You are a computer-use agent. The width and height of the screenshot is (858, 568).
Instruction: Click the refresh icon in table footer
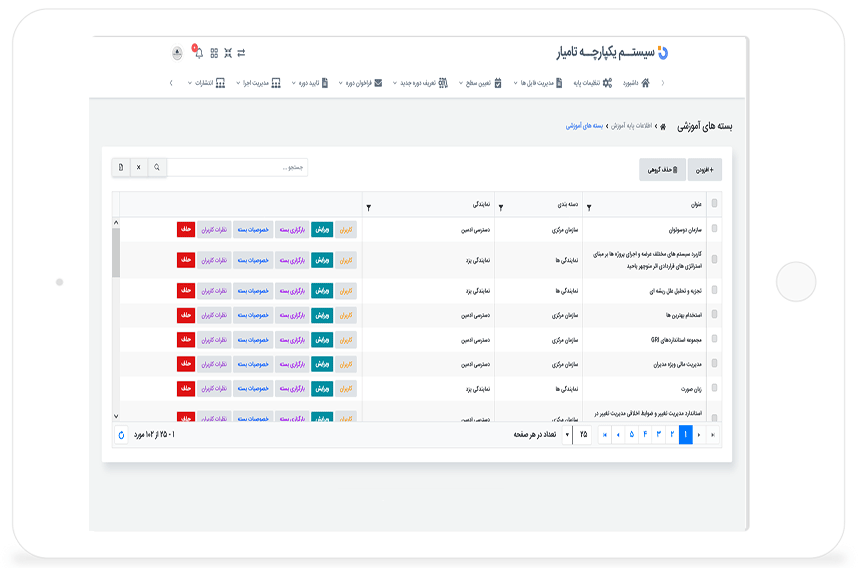pos(122,435)
